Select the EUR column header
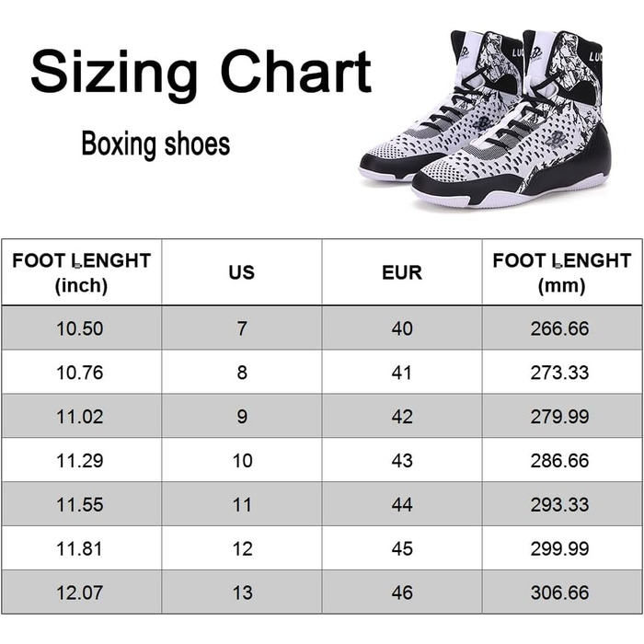 point(402,272)
